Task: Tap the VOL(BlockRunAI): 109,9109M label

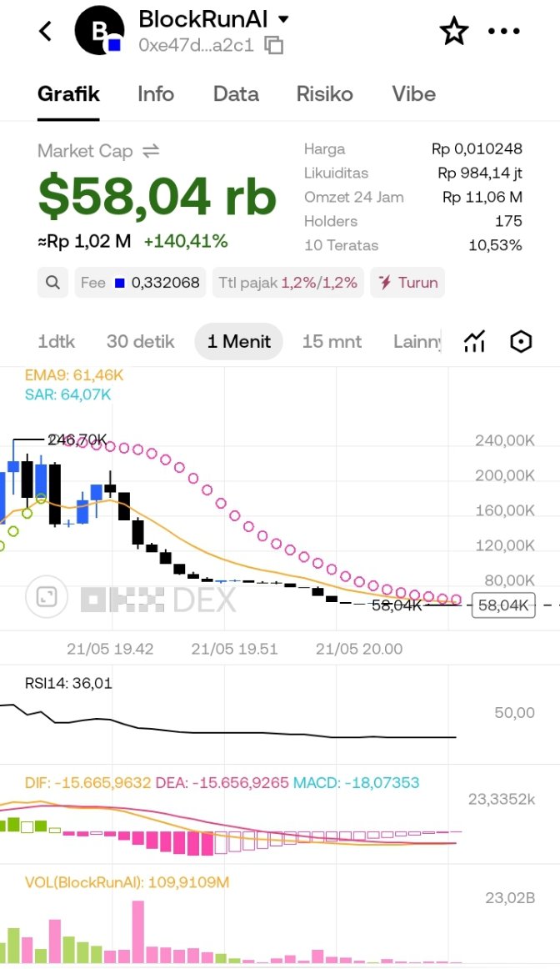Action: point(127,882)
